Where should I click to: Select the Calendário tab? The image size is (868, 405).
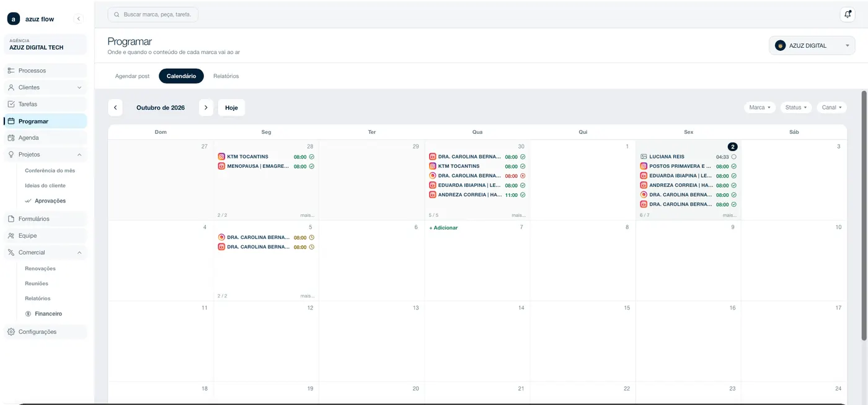181,76
